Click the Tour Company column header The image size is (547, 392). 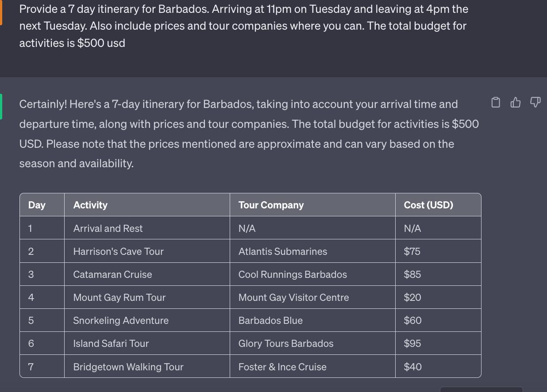312,205
